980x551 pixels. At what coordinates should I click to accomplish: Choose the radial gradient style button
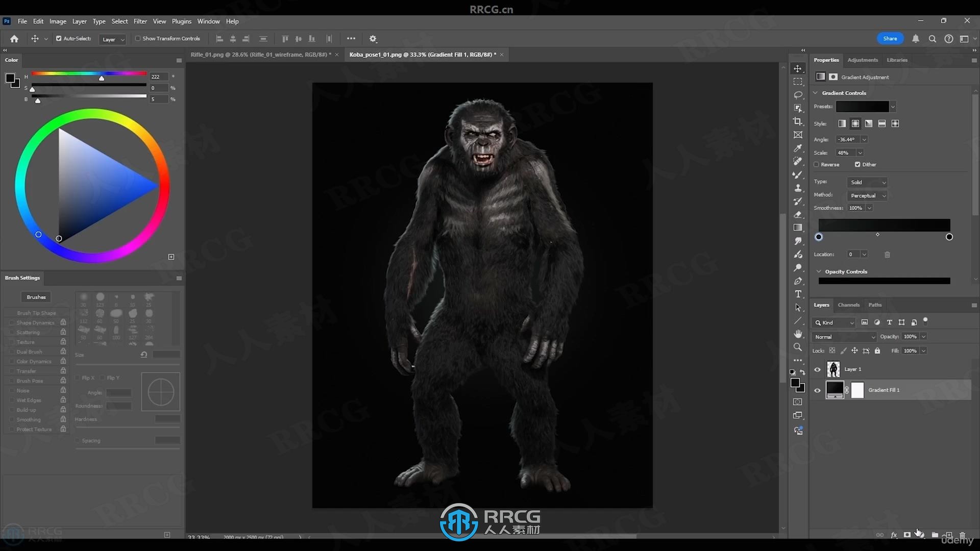[855, 123]
